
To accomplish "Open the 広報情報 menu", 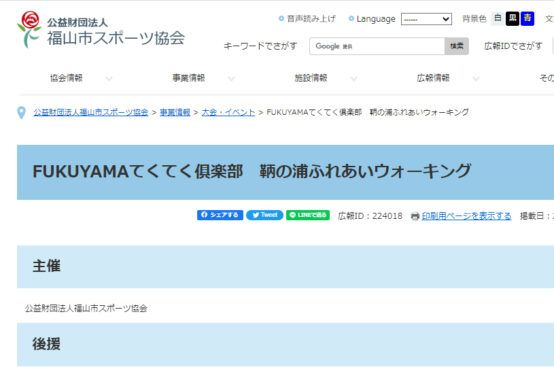I will 433,78.
